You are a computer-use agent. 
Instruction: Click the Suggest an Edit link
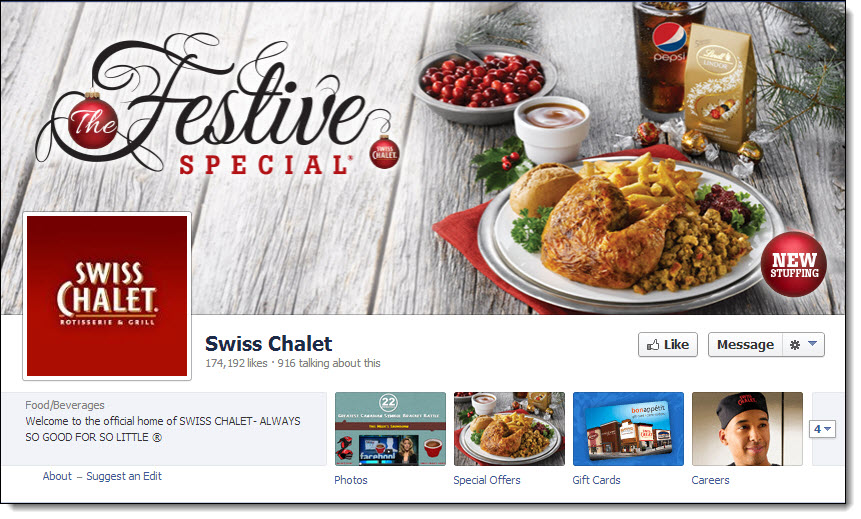point(124,476)
